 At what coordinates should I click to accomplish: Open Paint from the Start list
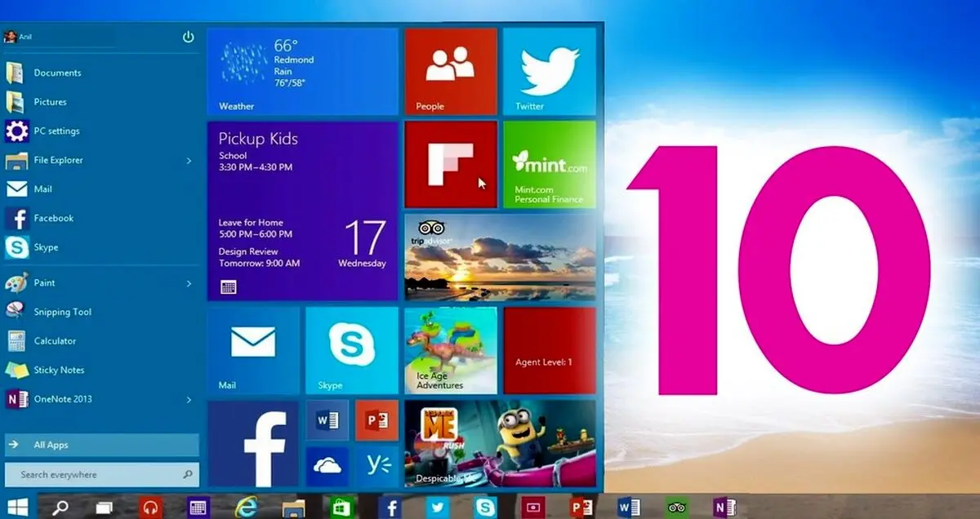pos(101,282)
